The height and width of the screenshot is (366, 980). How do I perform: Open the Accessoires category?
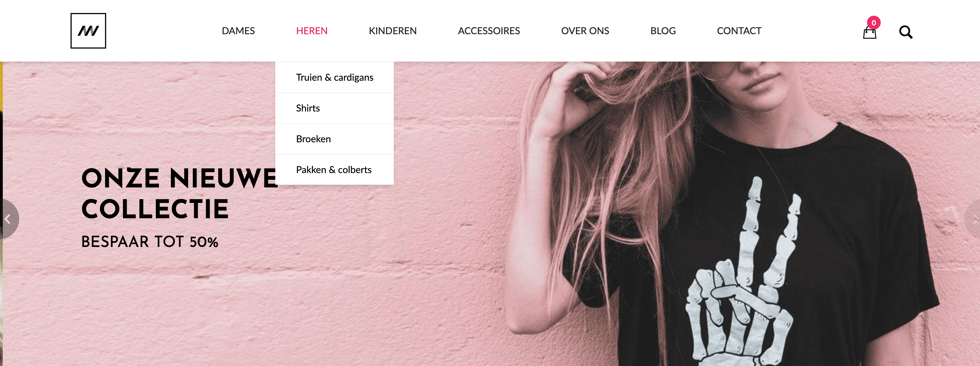pos(489,31)
